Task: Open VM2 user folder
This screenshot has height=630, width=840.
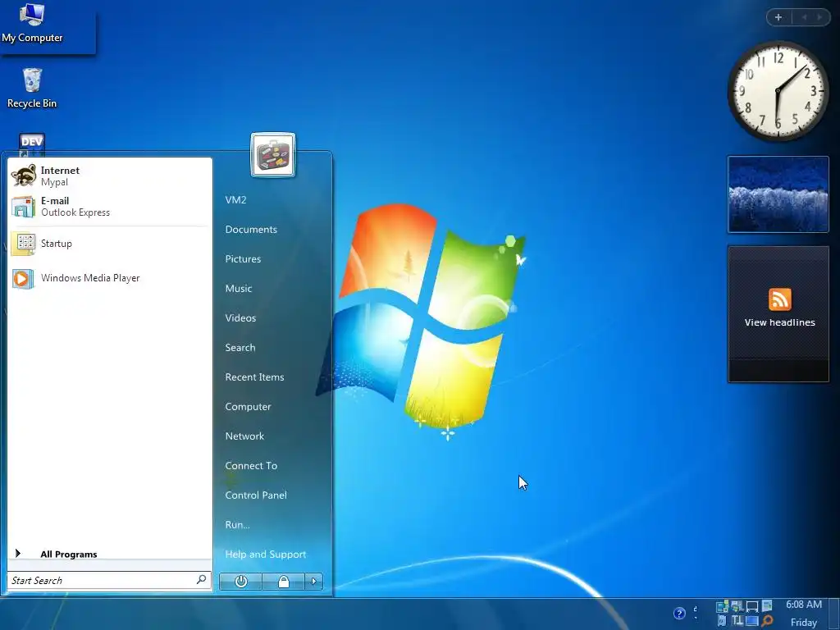Action: (235, 200)
